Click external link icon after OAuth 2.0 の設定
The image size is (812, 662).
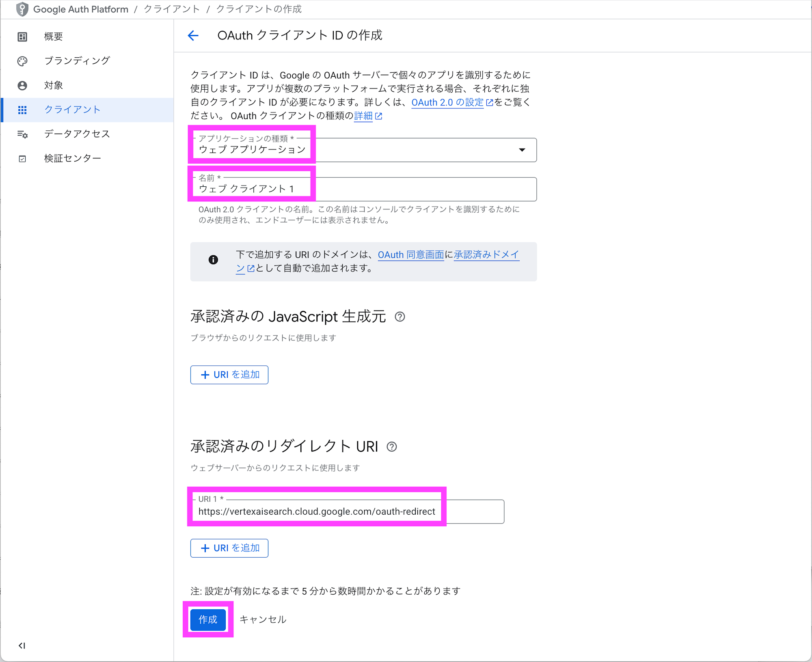coord(489,103)
